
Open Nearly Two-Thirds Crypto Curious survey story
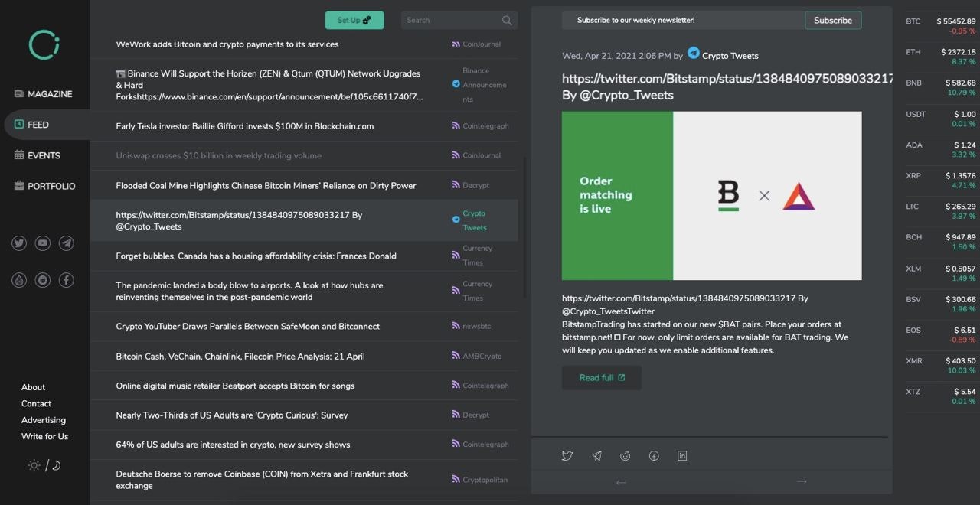point(232,415)
